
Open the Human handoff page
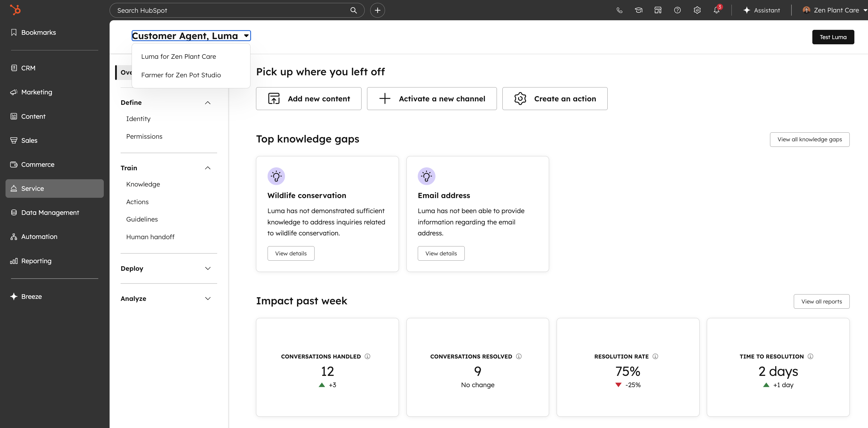pyautogui.click(x=150, y=237)
